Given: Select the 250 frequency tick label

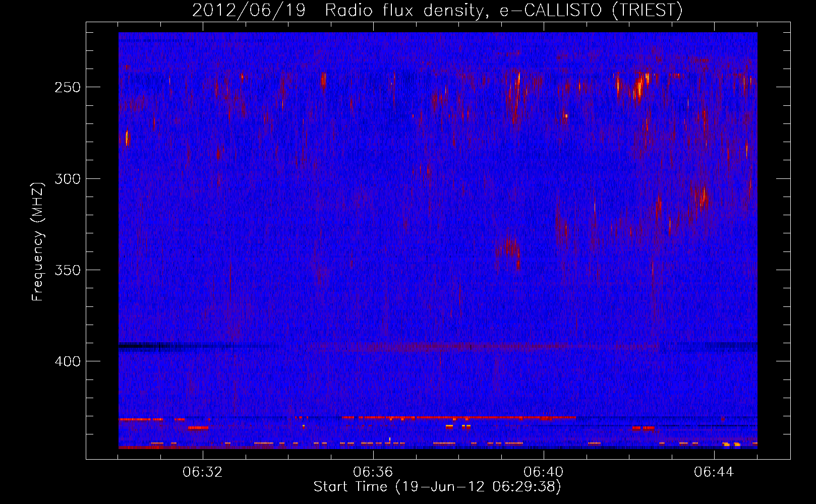Looking at the screenshot, I should [x=68, y=87].
